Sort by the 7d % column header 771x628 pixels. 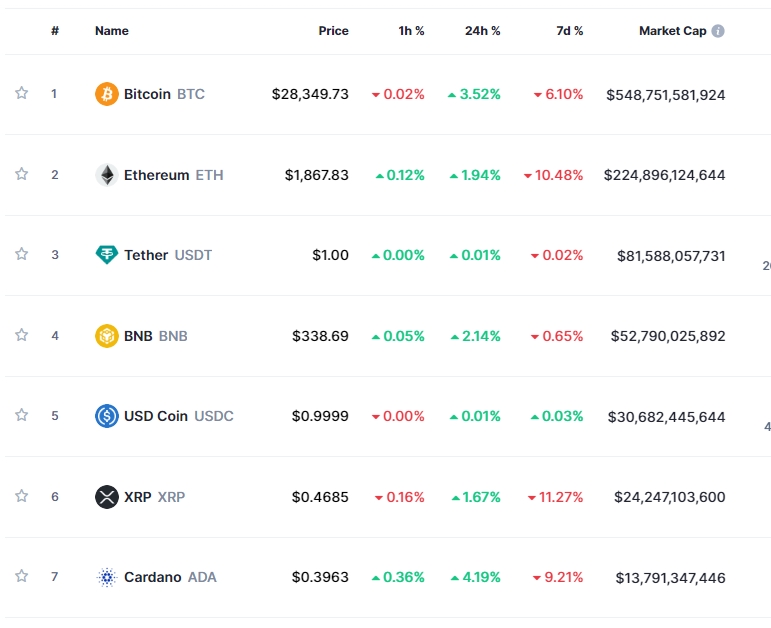[x=569, y=31]
